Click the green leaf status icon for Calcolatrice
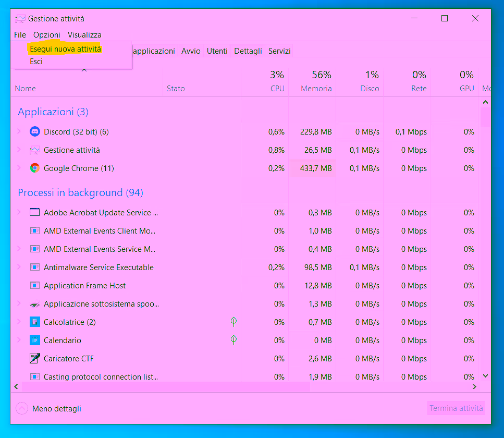 coord(234,322)
